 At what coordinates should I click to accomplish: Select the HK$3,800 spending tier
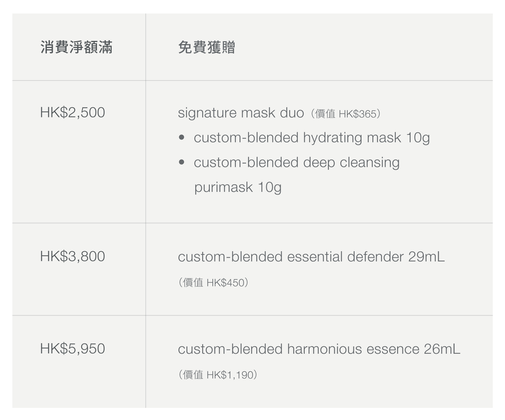[x=73, y=256]
